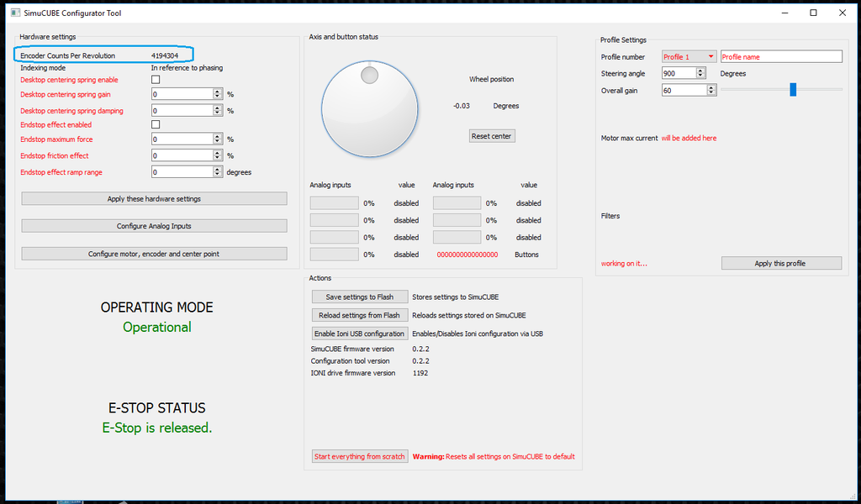Enable Ioni USB configuration
Screen dimensions: 861x504
[360, 333]
